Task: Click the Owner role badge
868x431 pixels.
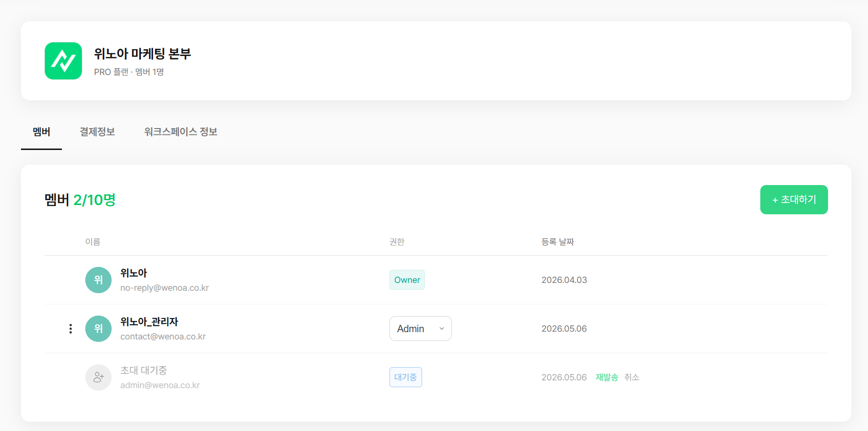Action: 407,280
